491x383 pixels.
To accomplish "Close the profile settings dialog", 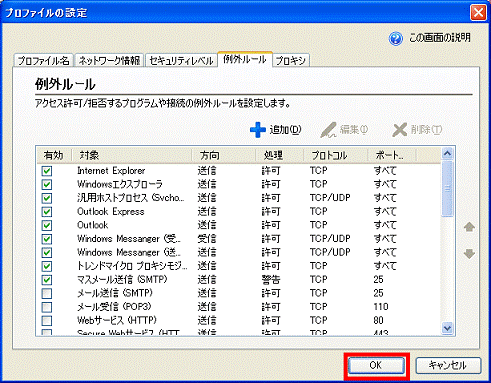I will pyautogui.click(x=478, y=13).
